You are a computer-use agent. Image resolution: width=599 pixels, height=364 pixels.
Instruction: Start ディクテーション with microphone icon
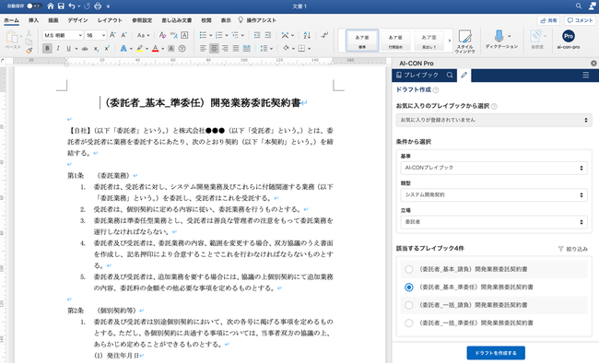[x=499, y=37]
